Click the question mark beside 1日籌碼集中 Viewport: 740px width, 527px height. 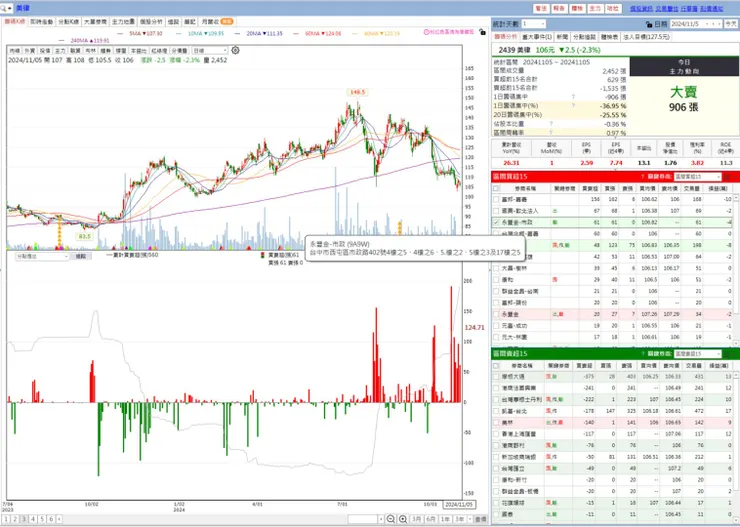[573, 97]
